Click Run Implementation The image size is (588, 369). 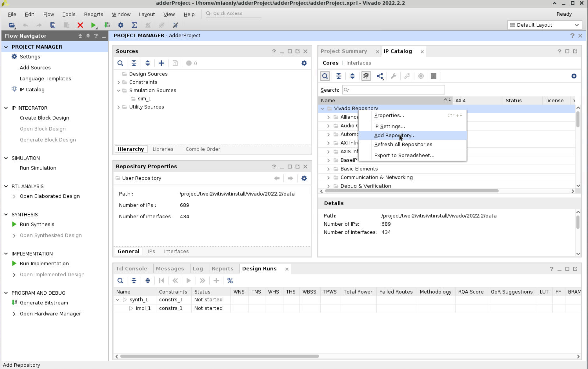point(44,263)
